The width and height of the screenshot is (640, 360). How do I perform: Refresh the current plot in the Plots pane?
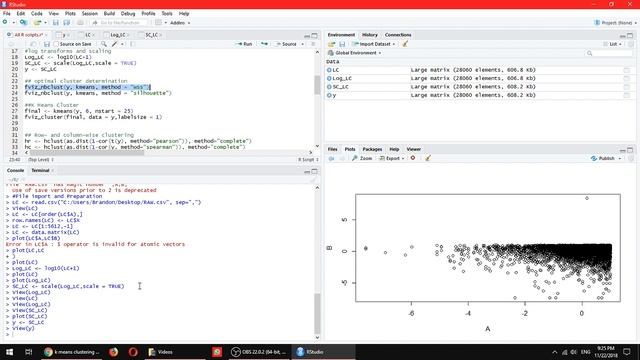coord(631,158)
